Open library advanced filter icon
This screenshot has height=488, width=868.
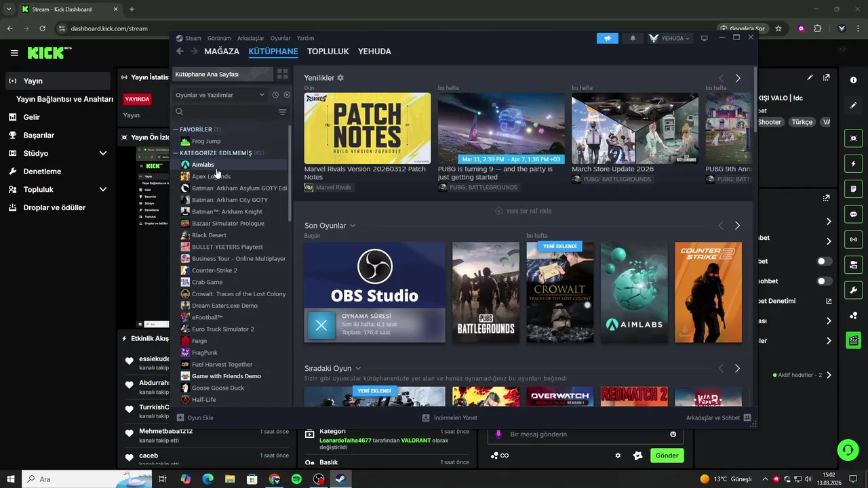(282, 112)
